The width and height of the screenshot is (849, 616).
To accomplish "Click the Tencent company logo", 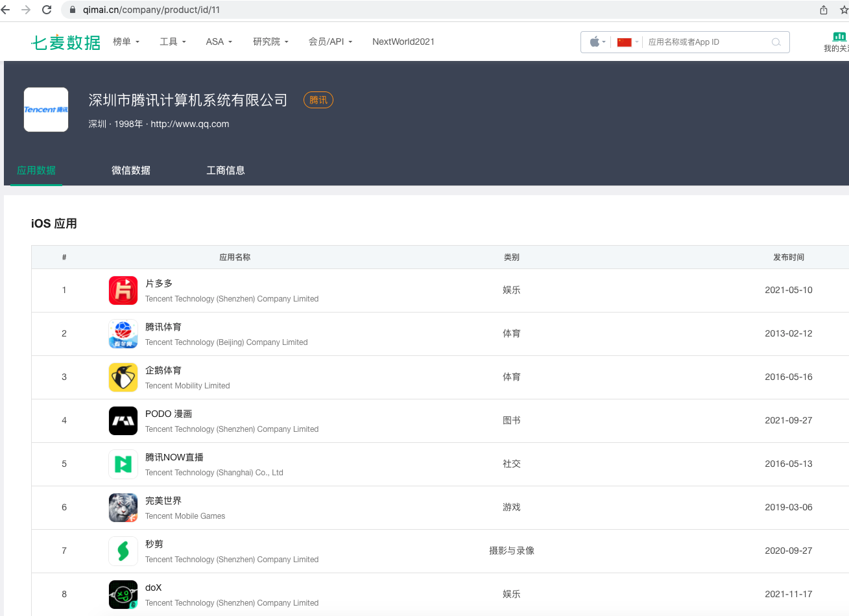I will click(45, 109).
